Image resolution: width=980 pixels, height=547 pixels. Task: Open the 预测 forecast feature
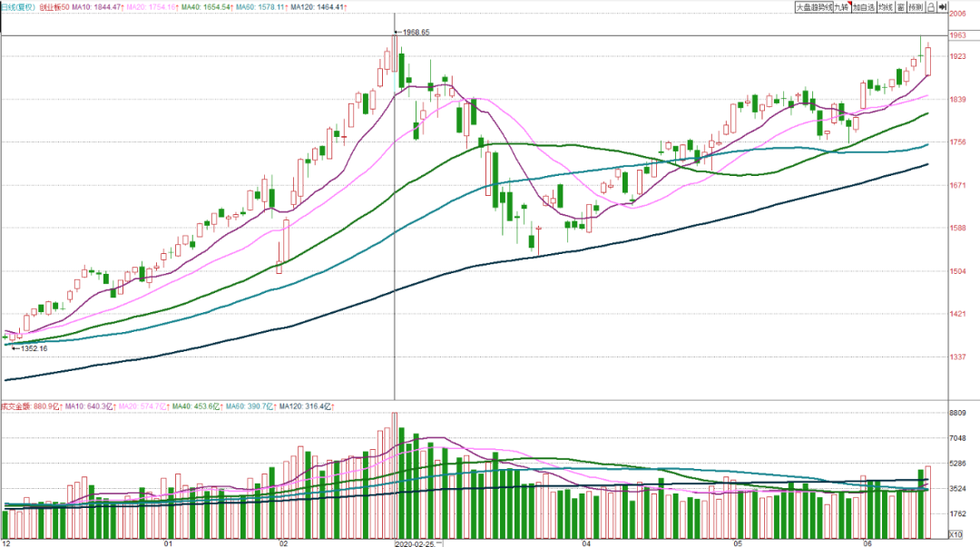click(916, 7)
